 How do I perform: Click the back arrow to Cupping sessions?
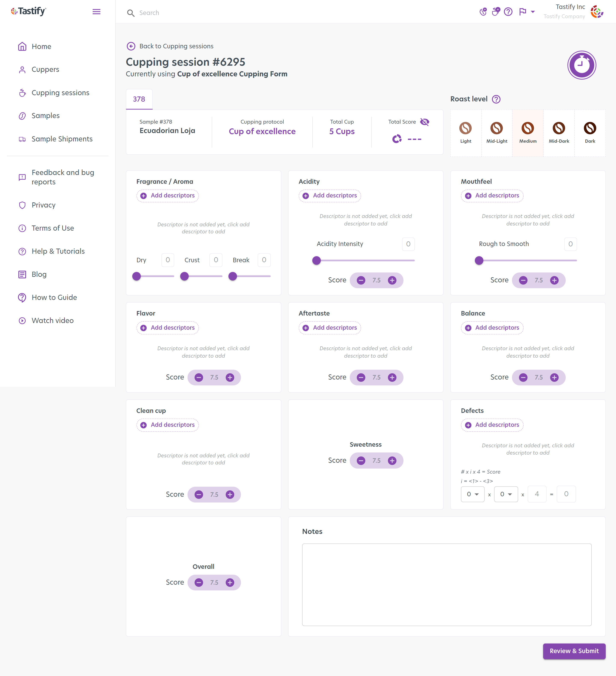[131, 46]
